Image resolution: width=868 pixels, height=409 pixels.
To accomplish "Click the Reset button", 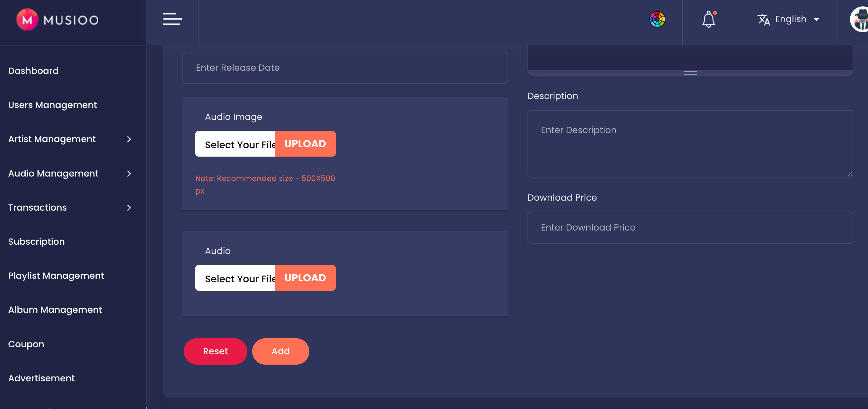I will pyautogui.click(x=215, y=351).
